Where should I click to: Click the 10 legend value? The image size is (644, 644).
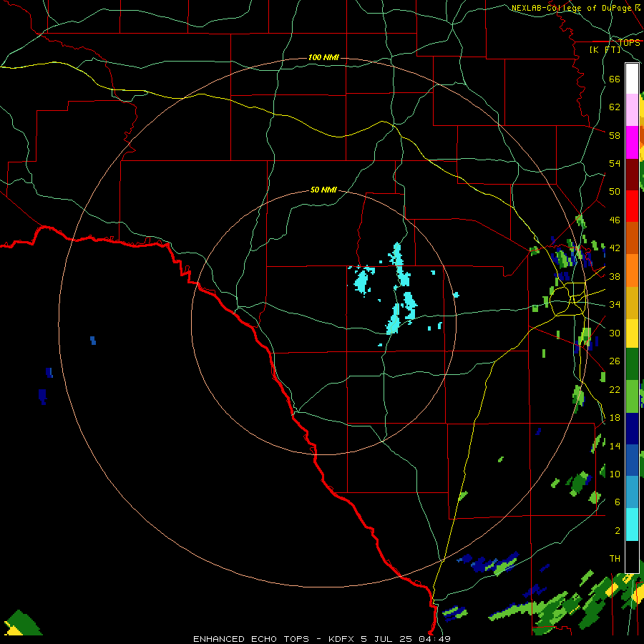[615, 474]
